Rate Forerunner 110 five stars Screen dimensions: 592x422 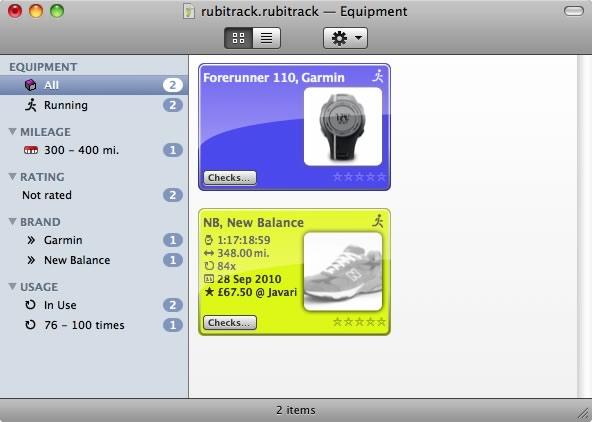point(381,177)
